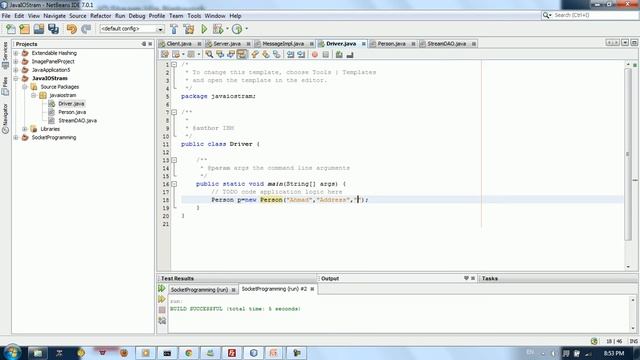Click the Windows Start button
640x360 pixels.
pyautogui.click(x=11, y=352)
